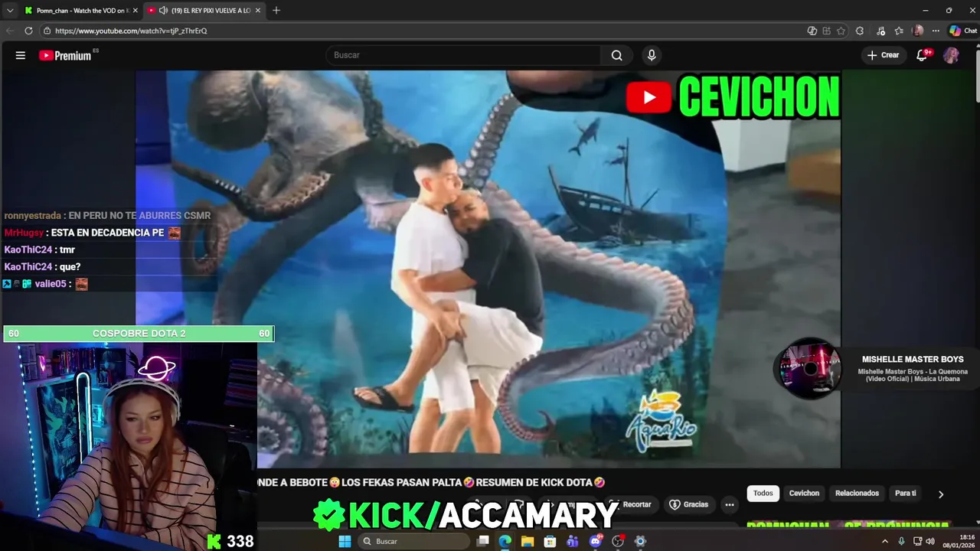Click the Crear button
Screen dimensions: 980x551
(x=883, y=55)
